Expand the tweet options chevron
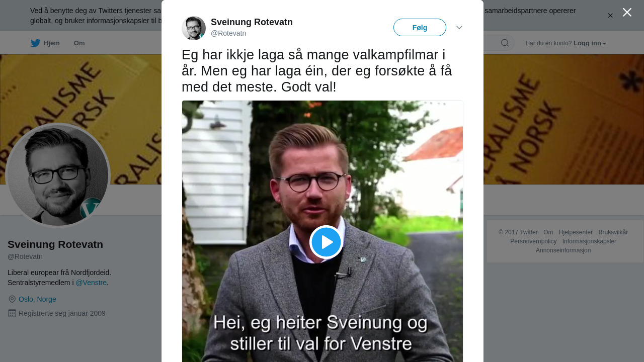Viewport: 644px width, 362px height. (x=459, y=27)
